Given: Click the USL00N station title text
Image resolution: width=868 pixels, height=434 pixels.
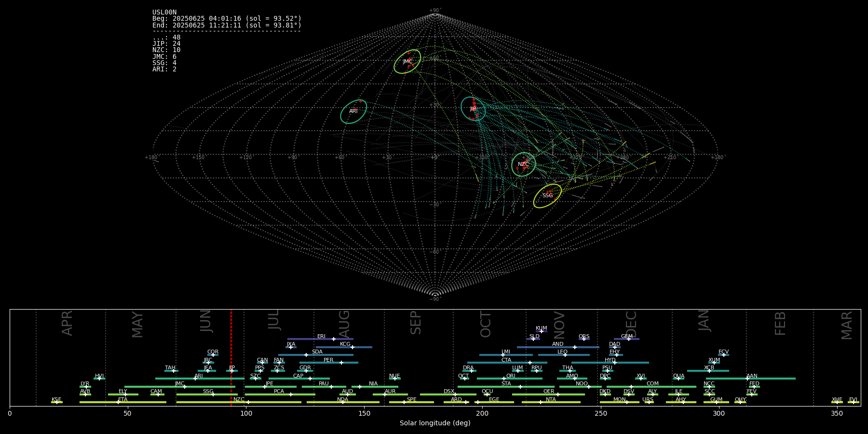Looking at the screenshot, I should click(164, 13).
